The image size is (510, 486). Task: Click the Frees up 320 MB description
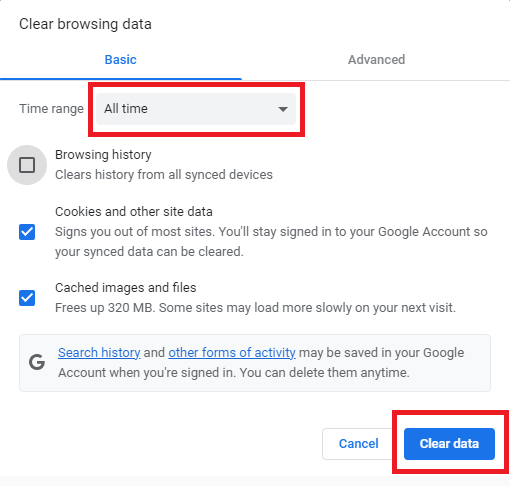point(255,308)
